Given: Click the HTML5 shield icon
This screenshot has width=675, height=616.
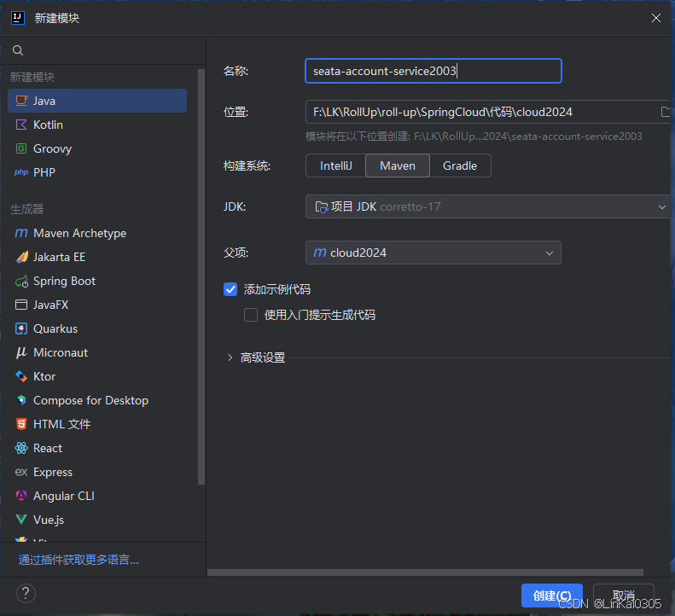Looking at the screenshot, I should [21, 424].
